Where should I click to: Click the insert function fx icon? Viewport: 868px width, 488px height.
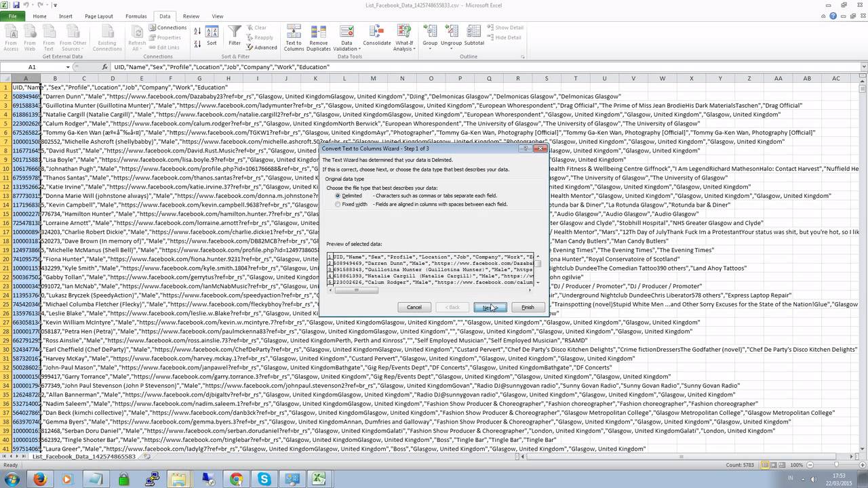pyautogui.click(x=104, y=67)
